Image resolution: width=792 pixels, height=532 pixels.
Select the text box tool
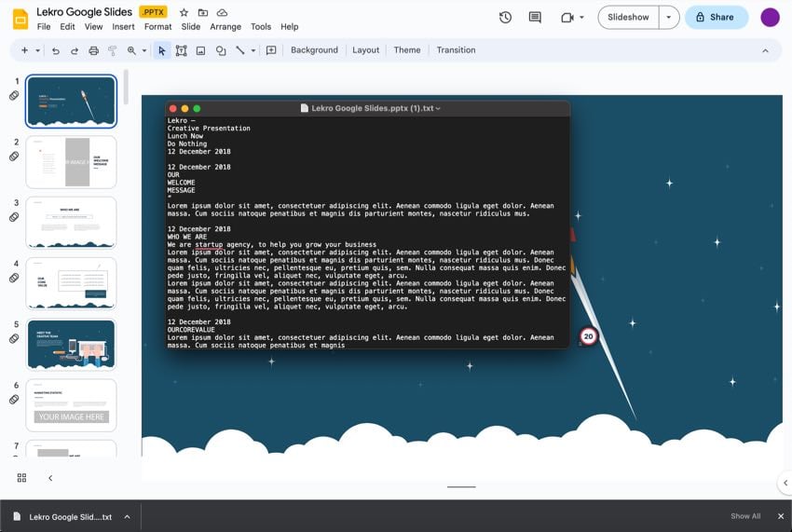[181, 50]
